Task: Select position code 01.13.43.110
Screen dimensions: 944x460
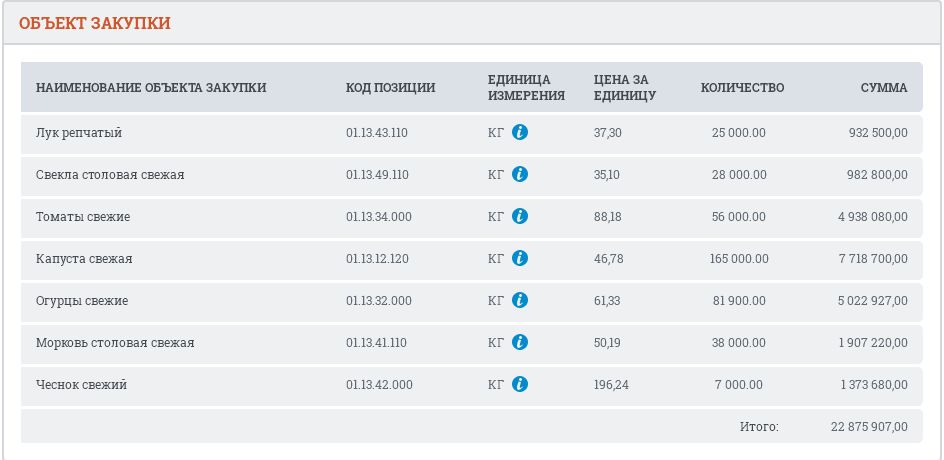Action: tap(377, 132)
